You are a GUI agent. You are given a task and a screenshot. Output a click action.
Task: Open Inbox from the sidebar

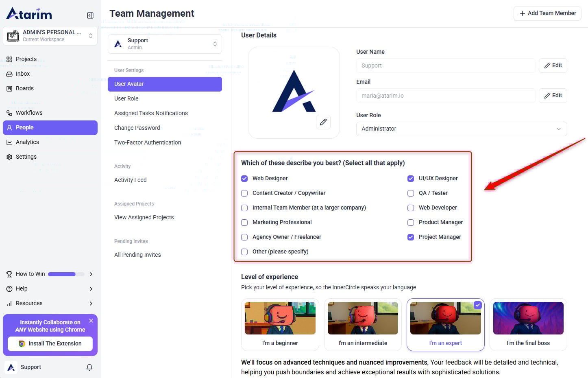23,74
